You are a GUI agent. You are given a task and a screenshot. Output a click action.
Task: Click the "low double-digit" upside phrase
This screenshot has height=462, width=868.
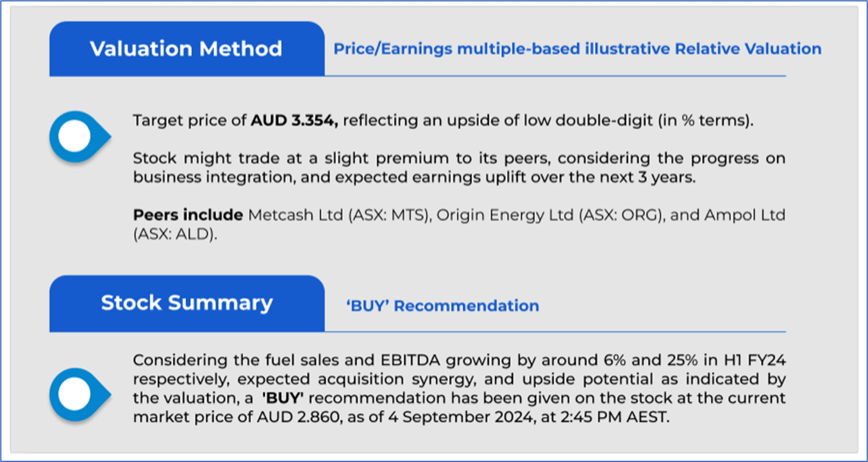pos(565,121)
